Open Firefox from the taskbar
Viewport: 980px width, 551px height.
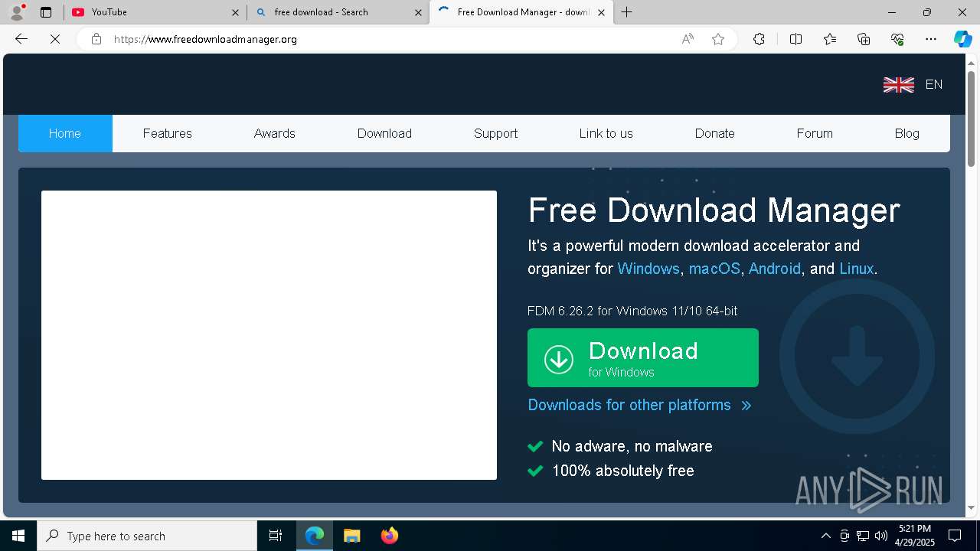(389, 536)
